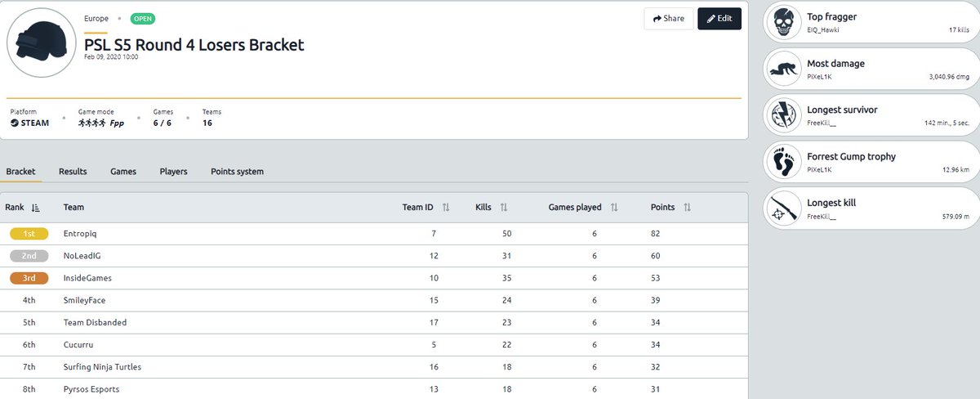Click the Teams count 16
This screenshot has width=980, height=399.
(x=207, y=123)
